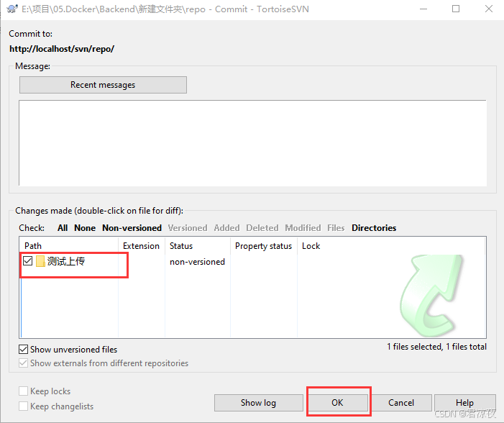Open Help for the commit dialog
The height and width of the screenshot is (423, 504).
pos(464,403)
